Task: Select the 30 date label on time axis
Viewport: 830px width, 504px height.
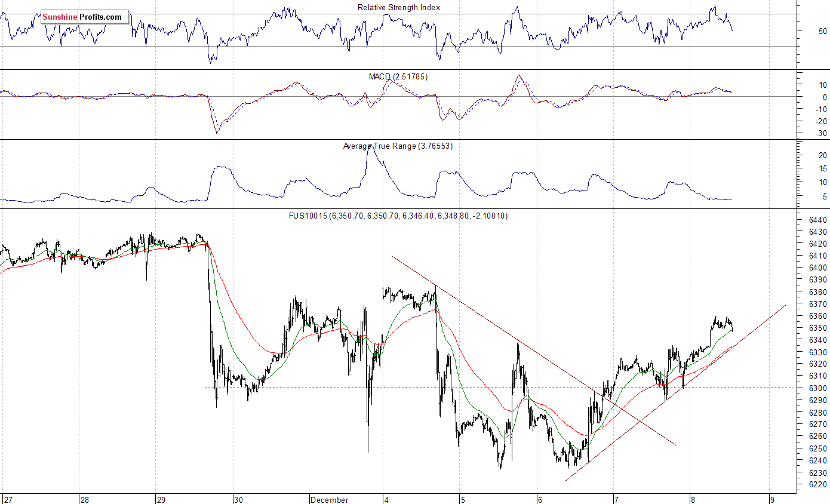Action: point(239,499)
